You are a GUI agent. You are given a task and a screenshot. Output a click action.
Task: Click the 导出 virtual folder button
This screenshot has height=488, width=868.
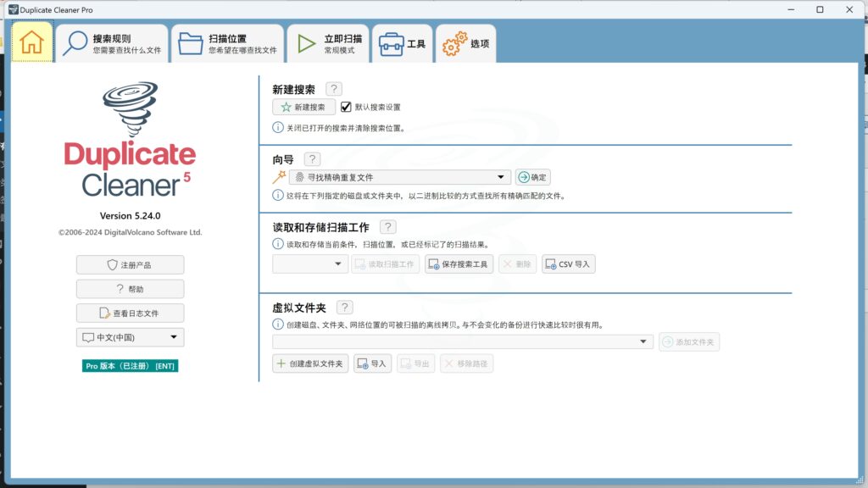tap(415, 363)
